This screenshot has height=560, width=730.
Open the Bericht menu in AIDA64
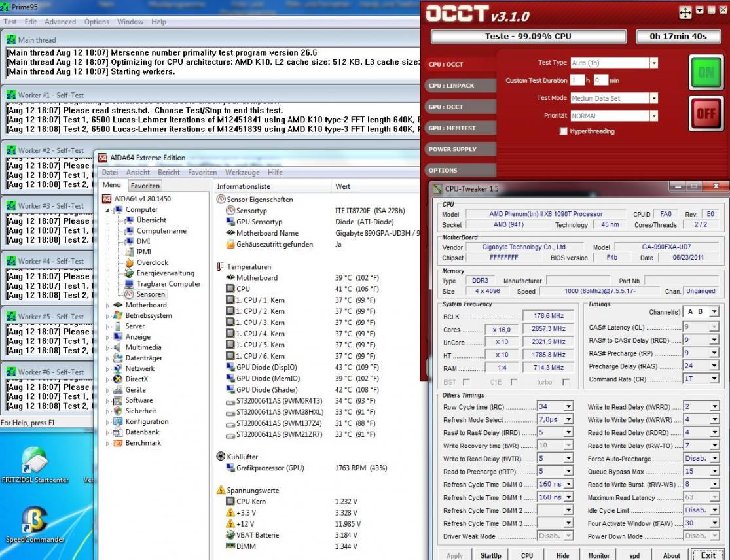point(168,173)
